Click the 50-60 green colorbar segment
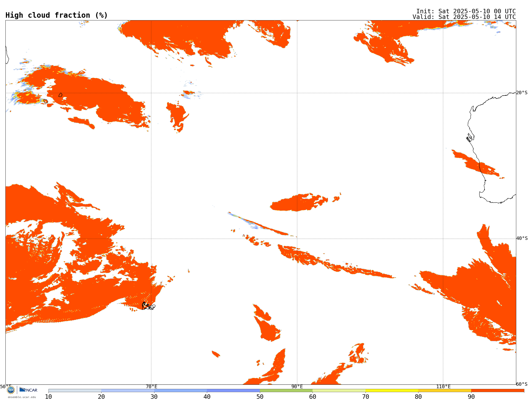 [x=286, y=391]
